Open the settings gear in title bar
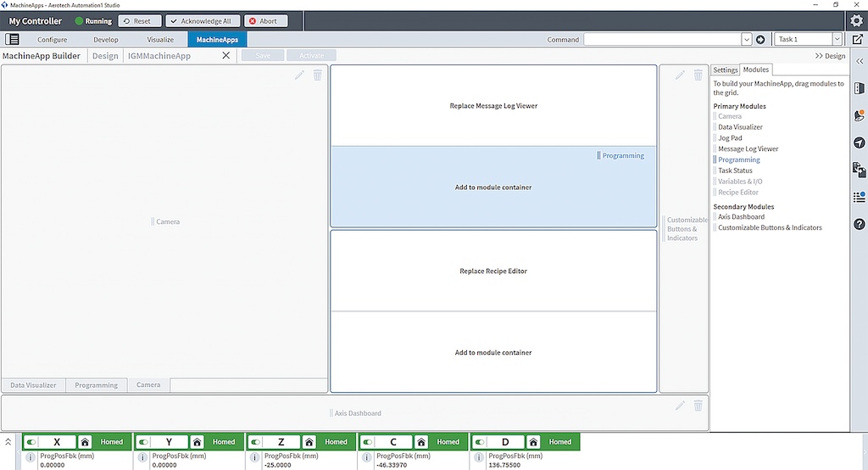Image resolution: width=868 pixels, height=470 pixels. [857, 20]
